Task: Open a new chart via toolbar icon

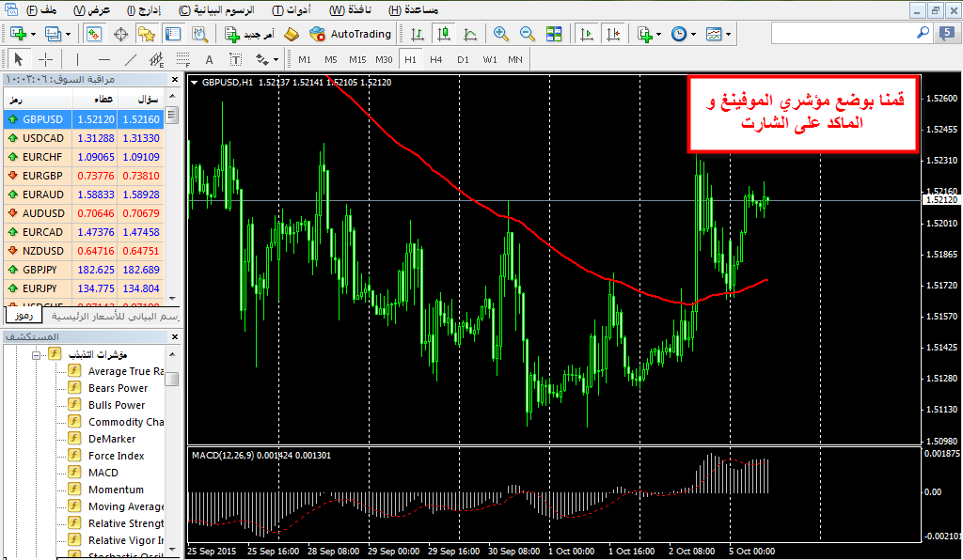Action: click(17, 35)
